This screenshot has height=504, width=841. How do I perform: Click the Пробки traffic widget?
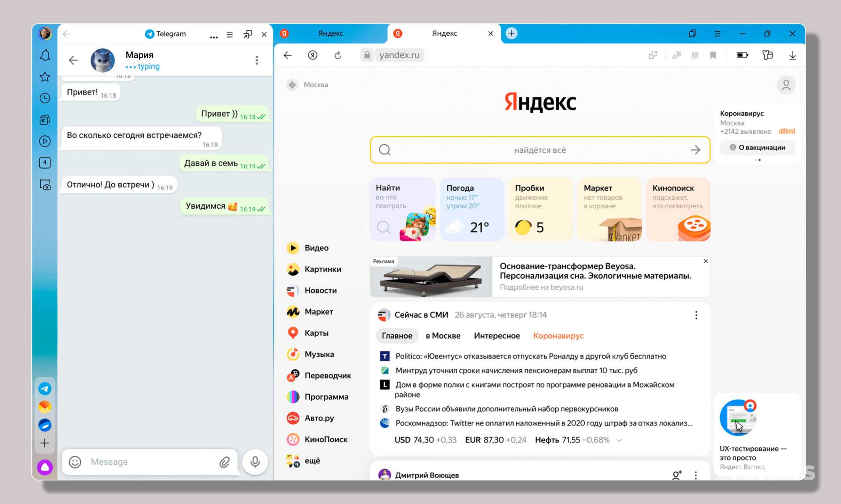coord(540,210)
